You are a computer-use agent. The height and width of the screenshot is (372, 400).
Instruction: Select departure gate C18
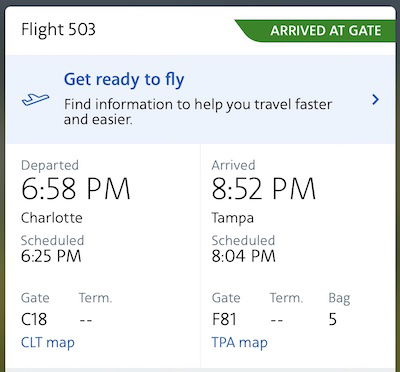34,320
